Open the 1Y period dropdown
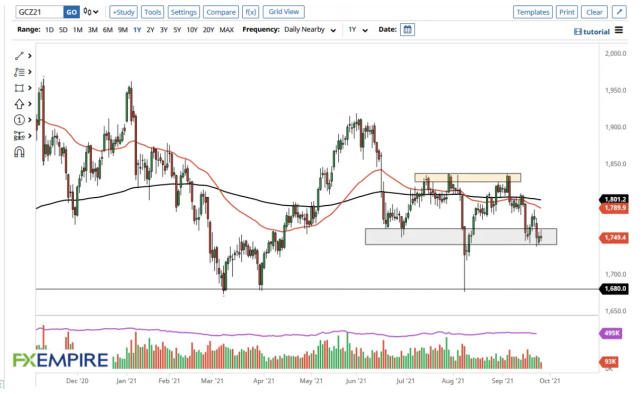The width and height of the screenshot is (643, 394). tap(358, 30)
